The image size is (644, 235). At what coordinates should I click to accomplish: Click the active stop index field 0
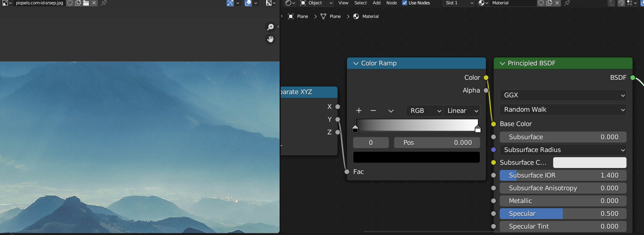point(371,143)
